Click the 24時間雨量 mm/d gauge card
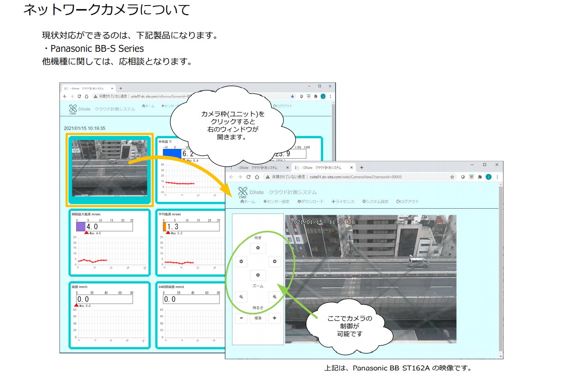Image resolution: width=588 pixels, height=373 pixels. pos(191,315)
